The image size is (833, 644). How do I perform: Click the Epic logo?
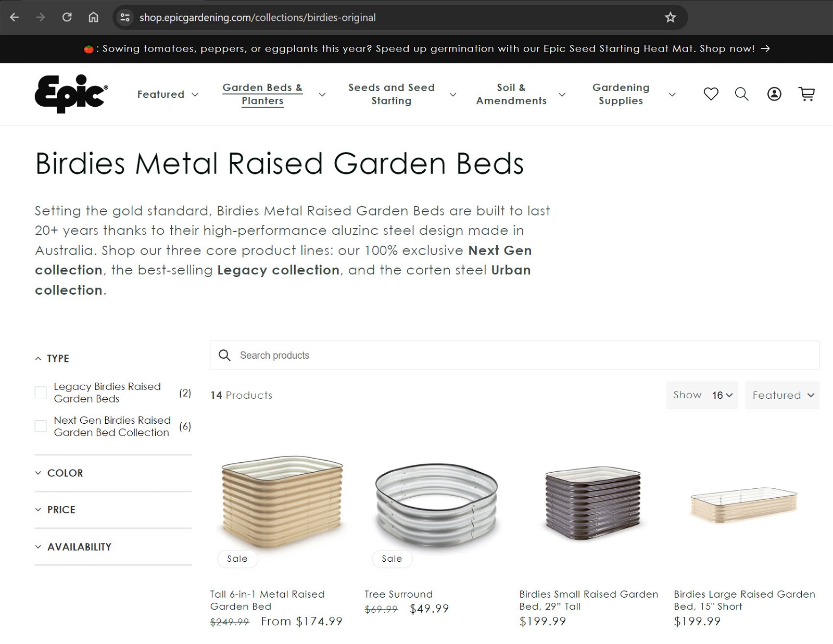[x=71, y=94]
